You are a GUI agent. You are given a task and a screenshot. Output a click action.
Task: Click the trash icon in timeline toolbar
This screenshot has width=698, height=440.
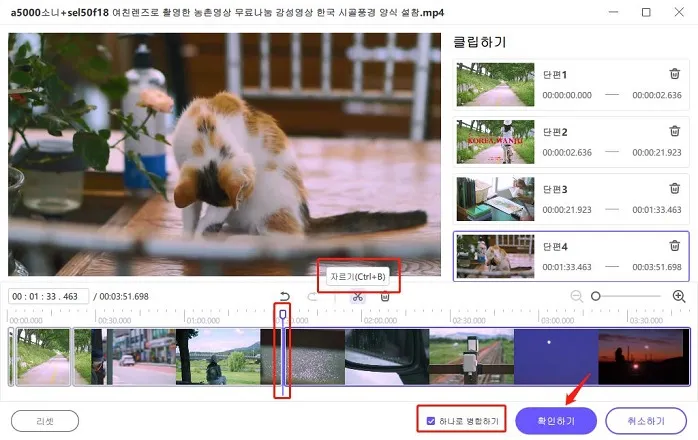coord(385,296)
